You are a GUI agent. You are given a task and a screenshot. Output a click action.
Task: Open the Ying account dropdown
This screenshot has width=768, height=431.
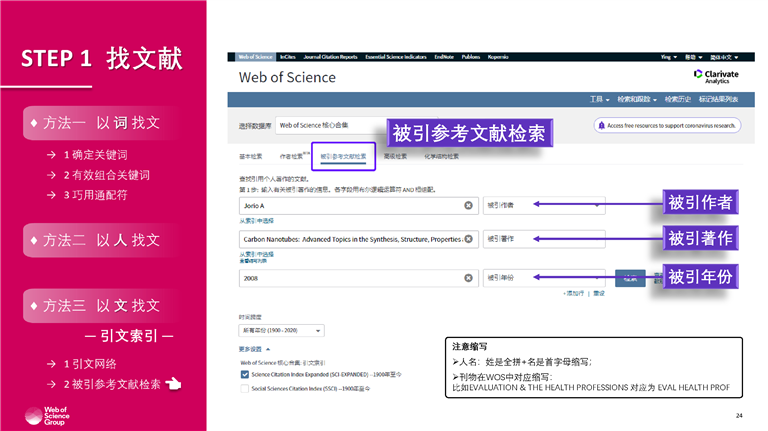pyautogui.click(x=669, y=57)
